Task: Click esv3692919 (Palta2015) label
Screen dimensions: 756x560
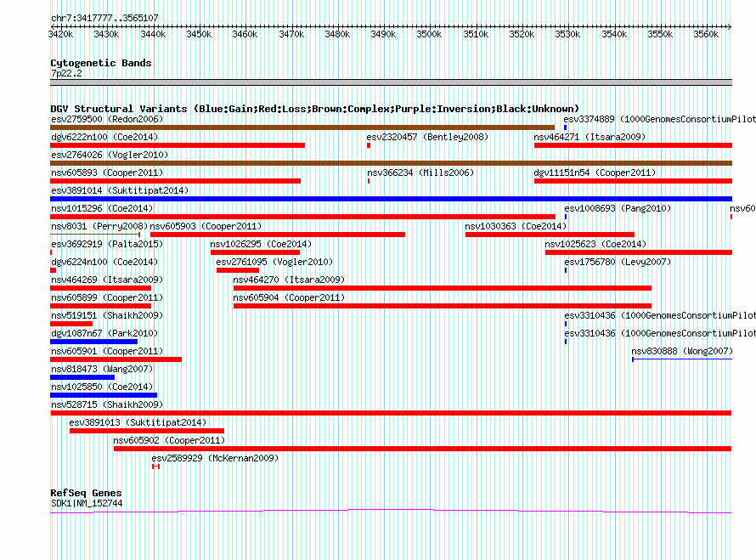Action: click(x=107, y=244)
